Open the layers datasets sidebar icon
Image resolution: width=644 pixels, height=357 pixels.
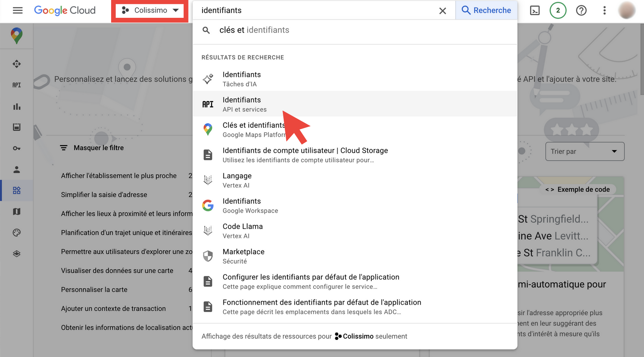17,254
